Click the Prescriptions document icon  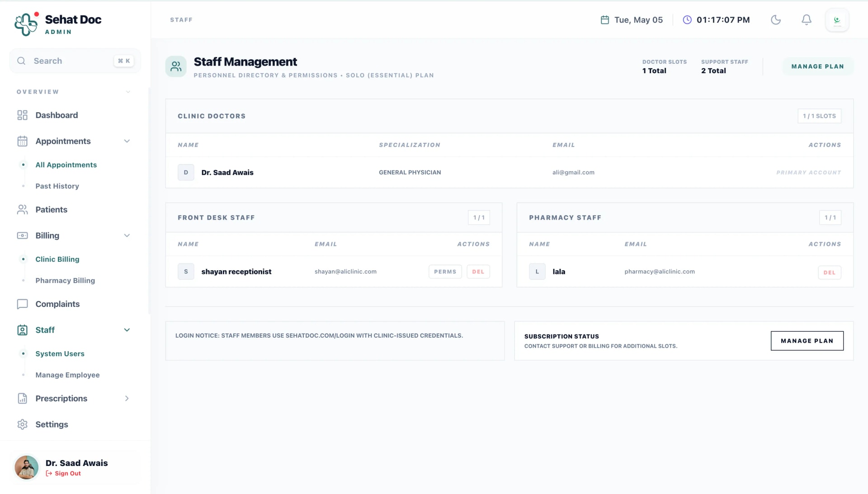pyautogui.click(x=22, y=399)
